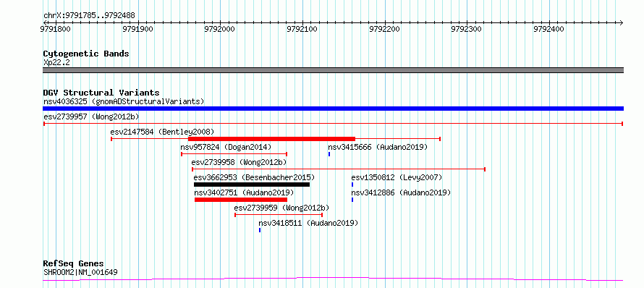This screenshot has height=288, width=644.
Task: Select the DGV Structural Variants track heading
Action: [101, 93]
